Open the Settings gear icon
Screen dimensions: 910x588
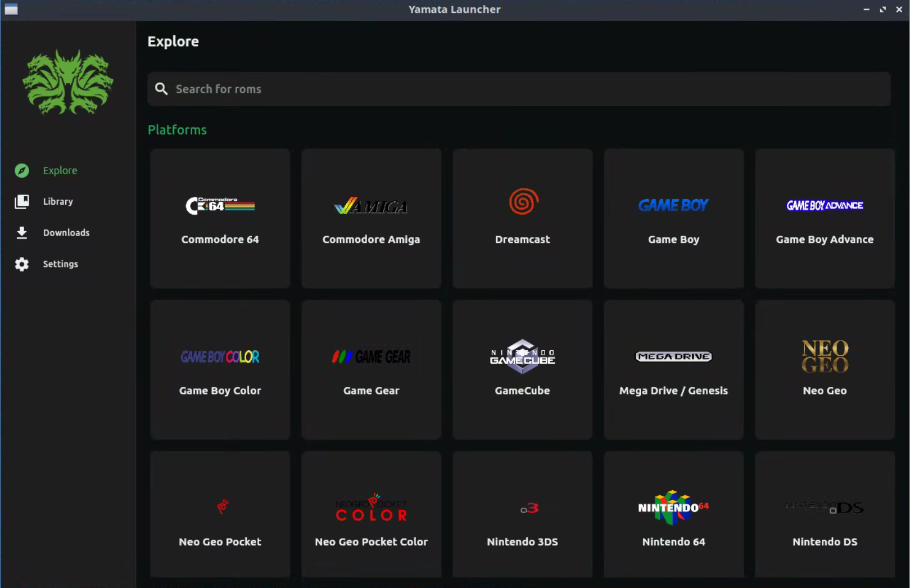[22, 264]
